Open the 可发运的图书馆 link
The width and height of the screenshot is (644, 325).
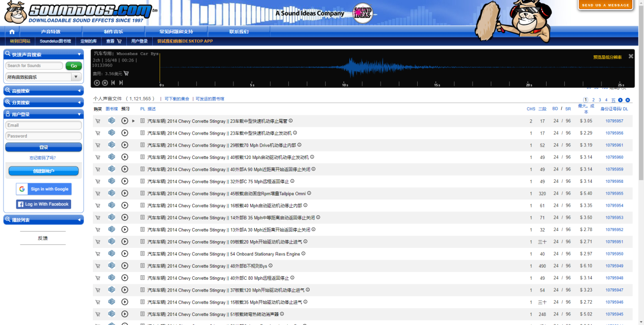[210, 99]
